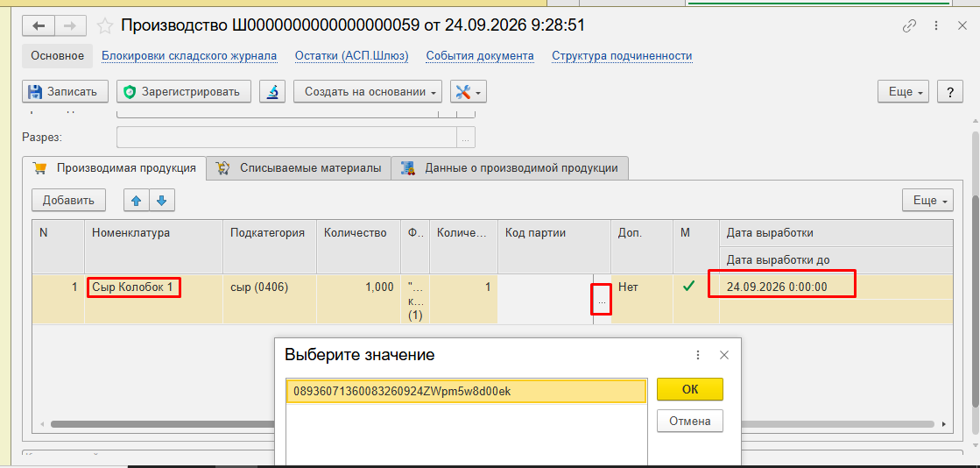Screen dimensions: 980x468
Task: Open the wrench tools dropdown
Action: (x=469, y=91)
